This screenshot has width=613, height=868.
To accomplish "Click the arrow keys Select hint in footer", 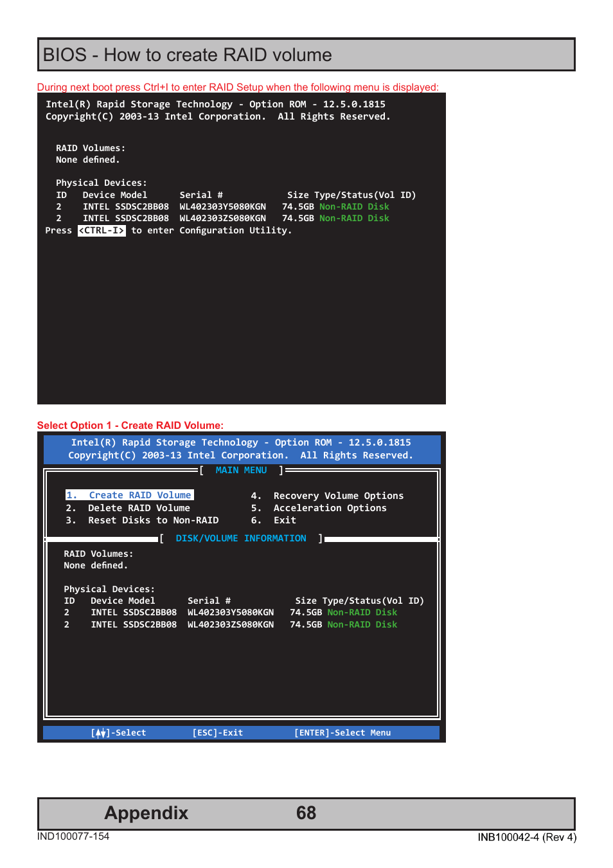I will tap(118, 732).
